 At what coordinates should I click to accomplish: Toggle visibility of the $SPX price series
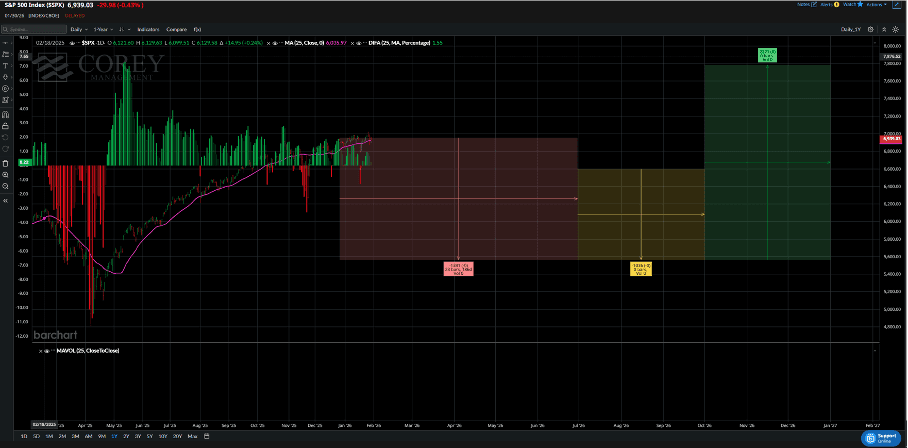pyautogui.click(x=72, y=43)
